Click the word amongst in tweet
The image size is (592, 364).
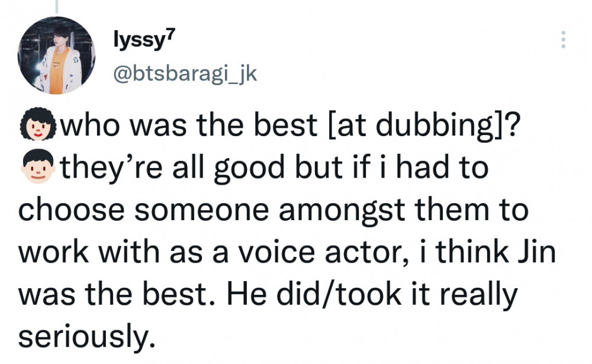click(342, 211)
